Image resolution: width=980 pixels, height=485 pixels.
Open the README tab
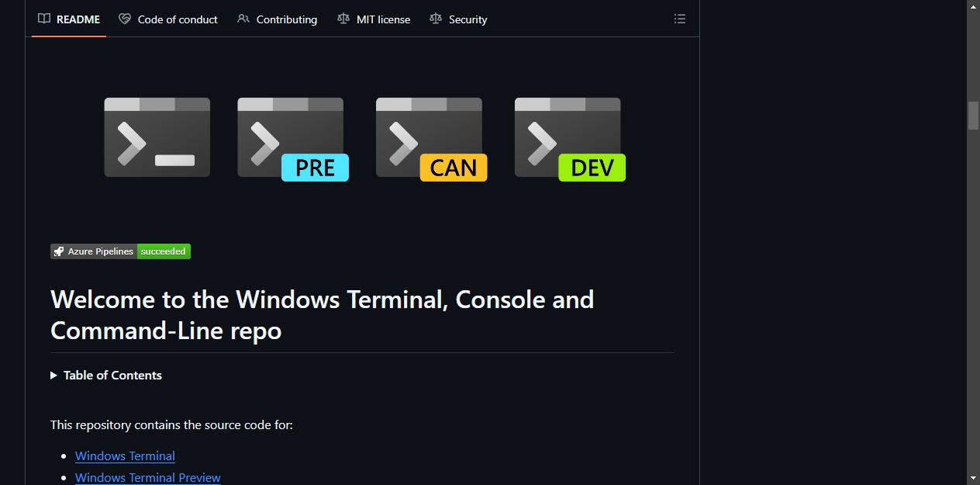(69, 19)
